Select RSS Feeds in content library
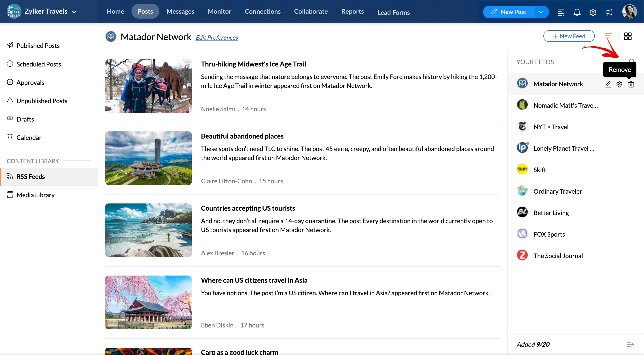The image size is (644, 355). point(49,177)
